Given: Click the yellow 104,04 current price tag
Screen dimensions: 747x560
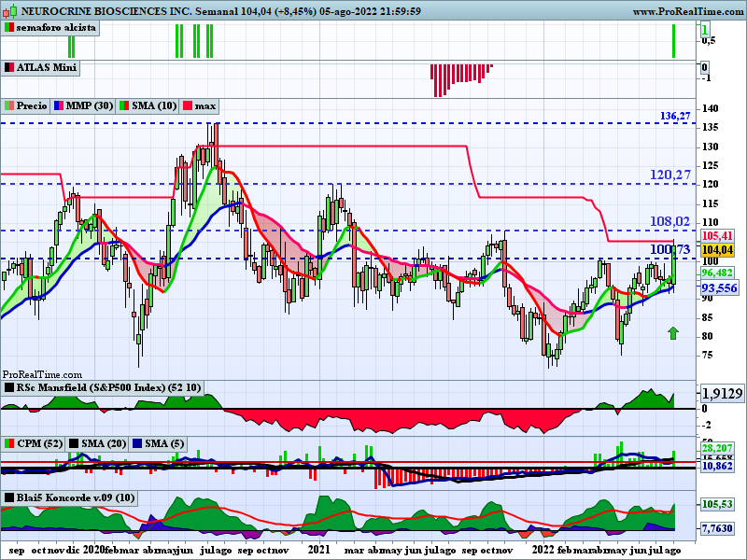Looking at the screenshot, I should pyautogui.click(x=717, y=249).
